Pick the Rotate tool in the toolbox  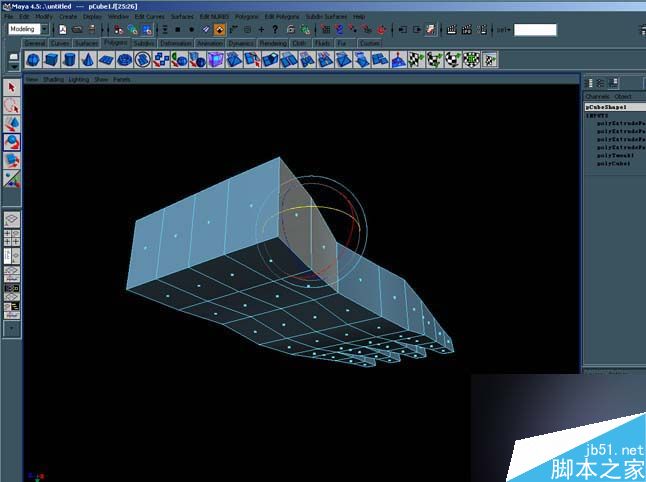click(12, 142)
